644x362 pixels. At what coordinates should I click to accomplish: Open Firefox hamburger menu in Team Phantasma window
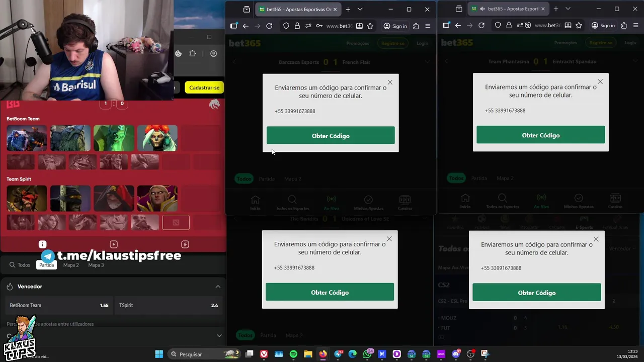635,25
